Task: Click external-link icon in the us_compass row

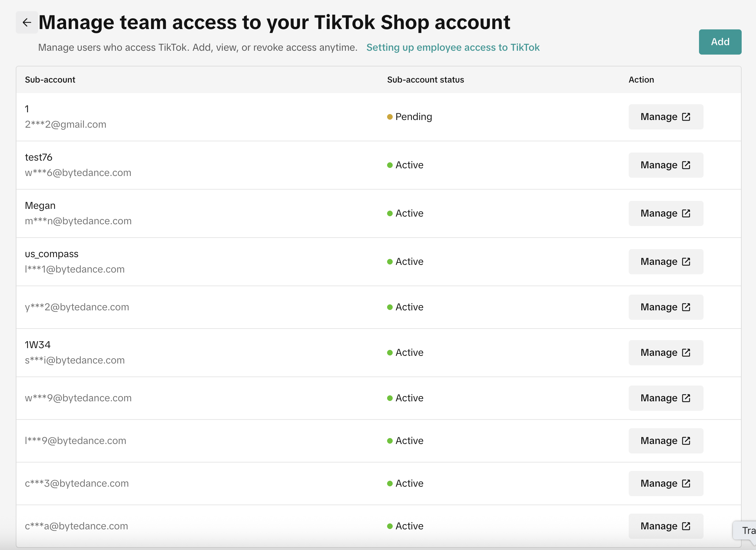Action: pyautogui.click(x=686, y=262)
